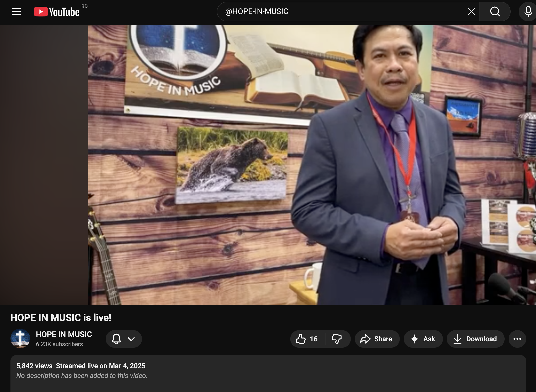Go to YouTube home via logo
This screenshot has height=392, width=536.
click(x=57, y=12)
